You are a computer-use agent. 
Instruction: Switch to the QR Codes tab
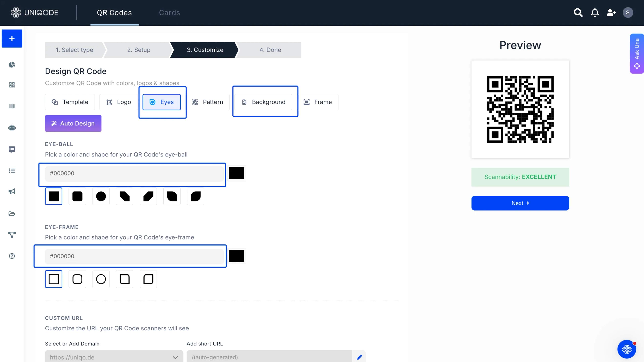tap(114, 13)
